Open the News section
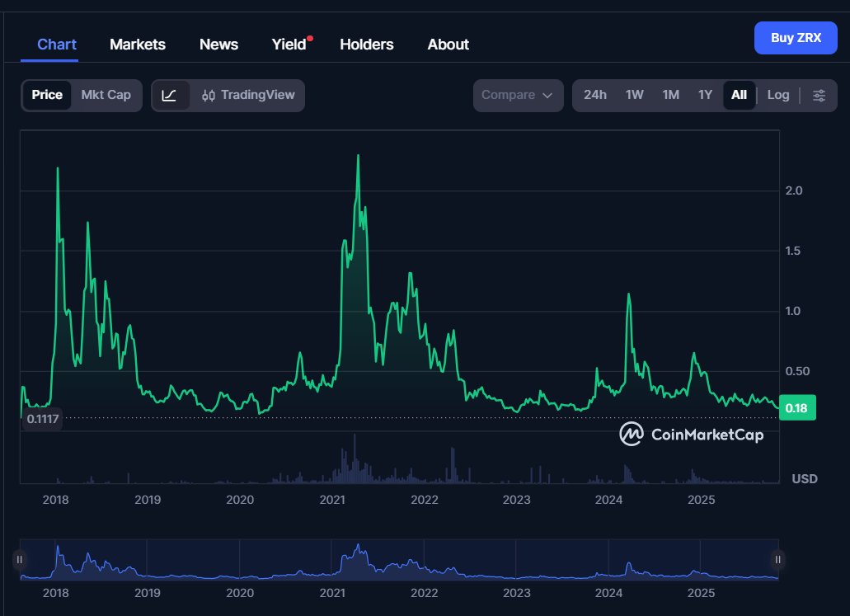850x616 pixels. [218, 44]
